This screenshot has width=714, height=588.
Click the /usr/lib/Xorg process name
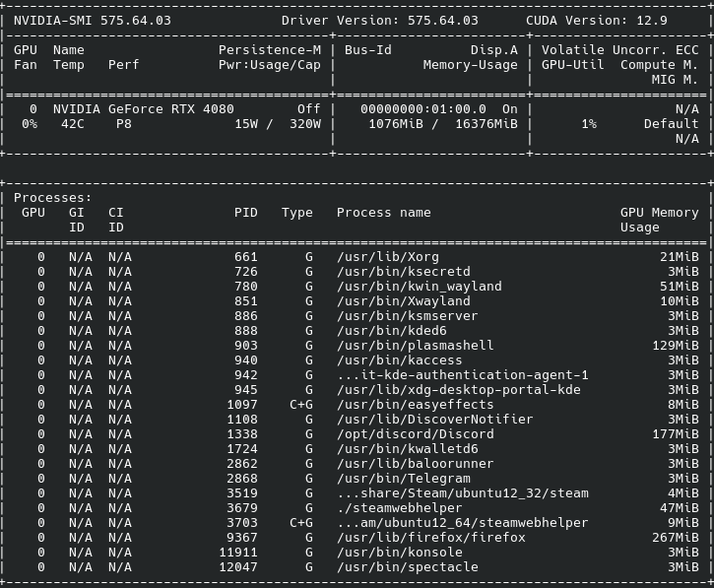(388, 257)
